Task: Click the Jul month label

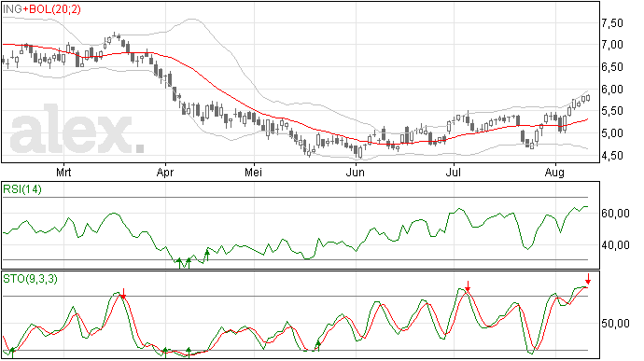Action: click(454, 172)
